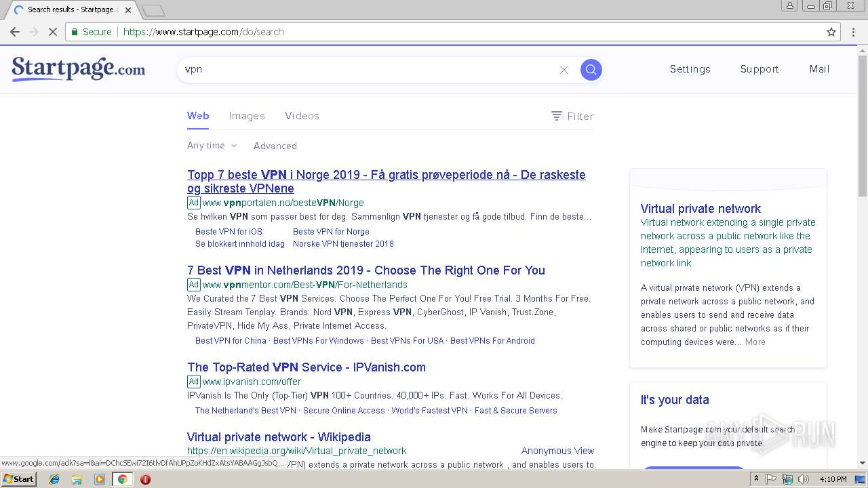Click the World's Fastest VPN sitelink
The image size is (868, 488).
430,411
